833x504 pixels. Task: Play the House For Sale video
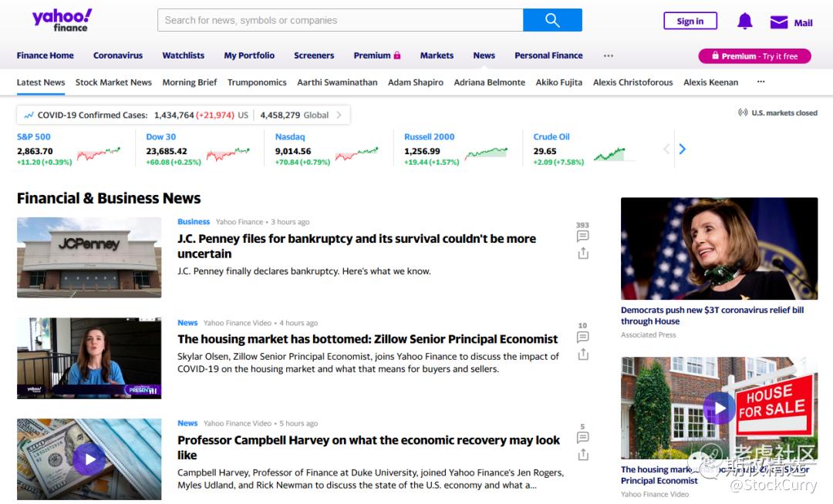coord(719,408)
